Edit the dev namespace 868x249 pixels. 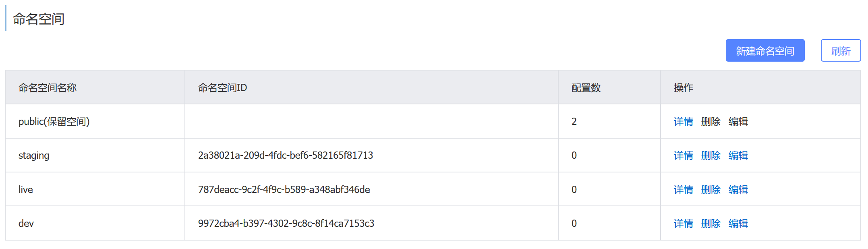[x=738, y=223]
